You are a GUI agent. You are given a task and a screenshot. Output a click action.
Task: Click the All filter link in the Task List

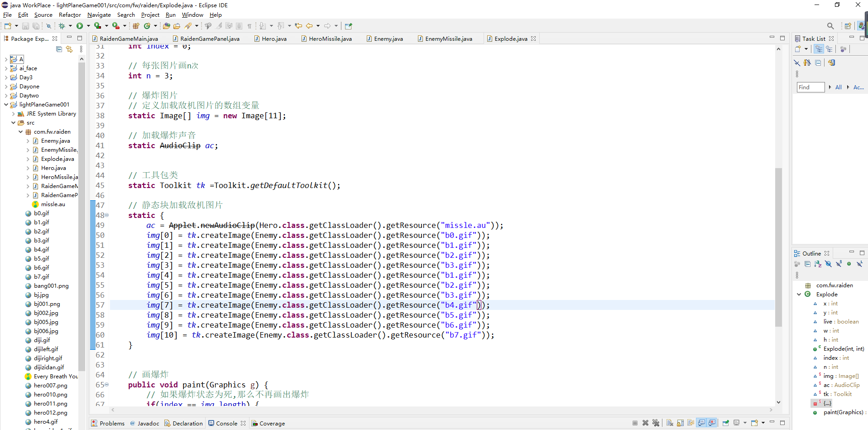click(x=838, y=87)
